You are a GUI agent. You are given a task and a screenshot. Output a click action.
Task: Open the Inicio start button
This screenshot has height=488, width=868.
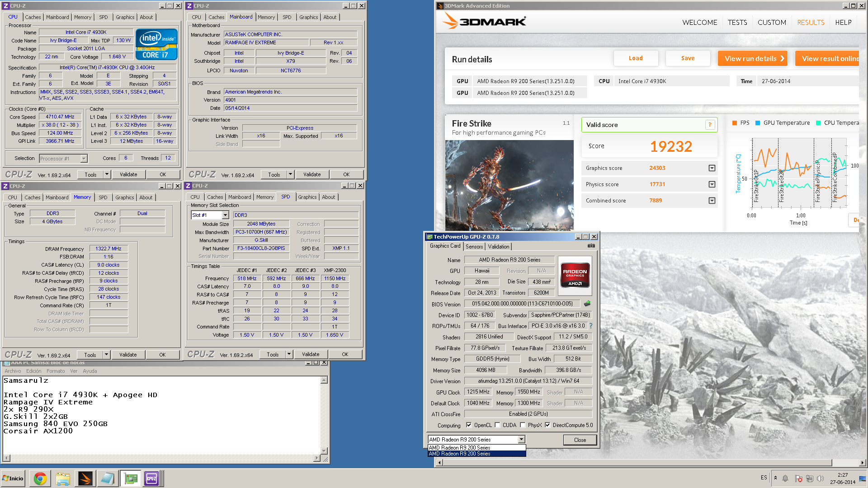(13, 479)
